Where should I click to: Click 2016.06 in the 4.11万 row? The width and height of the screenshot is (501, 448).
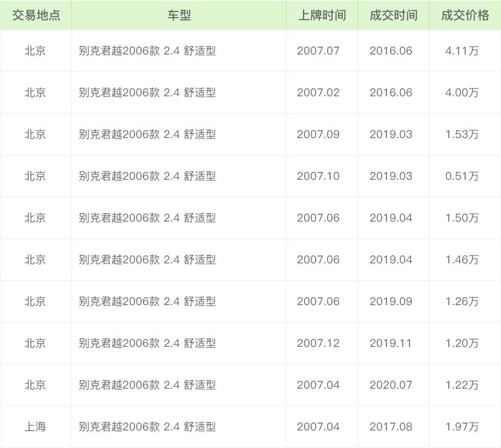[x=391, y=51]
